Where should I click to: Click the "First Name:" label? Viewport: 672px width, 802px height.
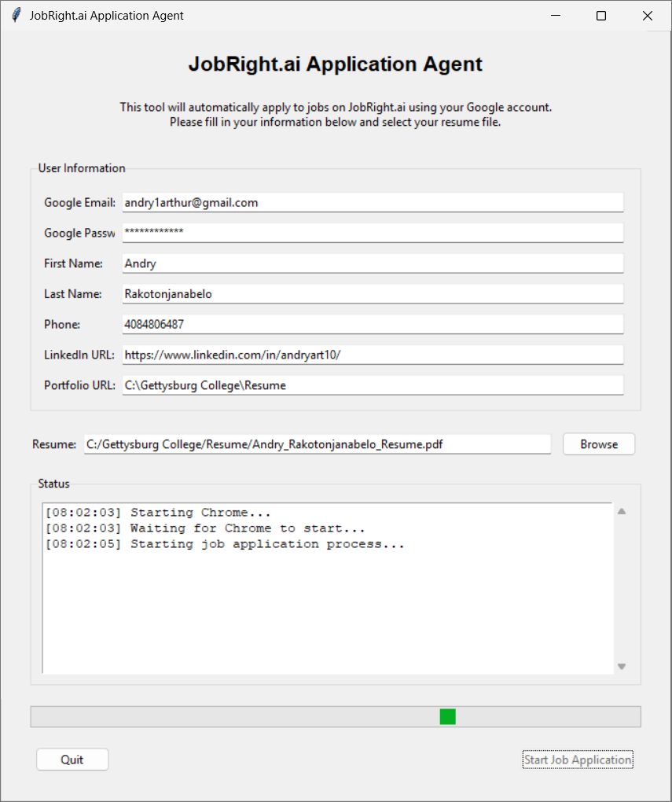click(x=73, y=263)
